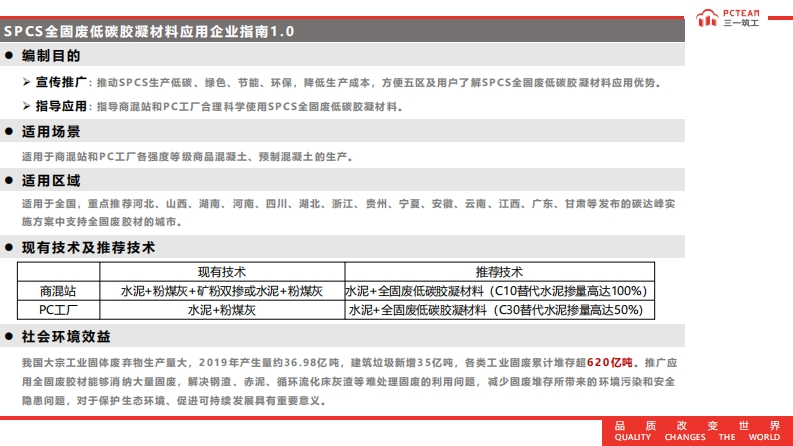Click the line starting 用全固废胶材能够消纳大量固废
Viewport: 793px width, 446px height.
348,382
